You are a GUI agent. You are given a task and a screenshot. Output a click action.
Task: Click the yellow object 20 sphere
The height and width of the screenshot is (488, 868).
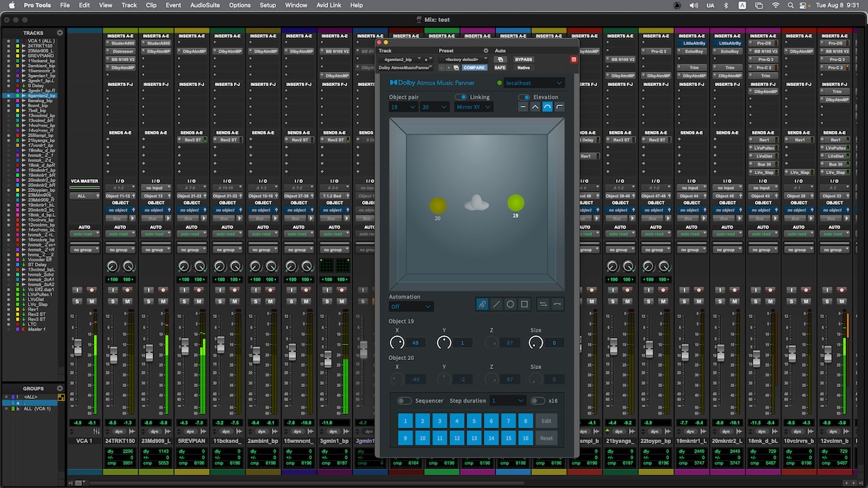pyautogui.click(x=438, y=206)
